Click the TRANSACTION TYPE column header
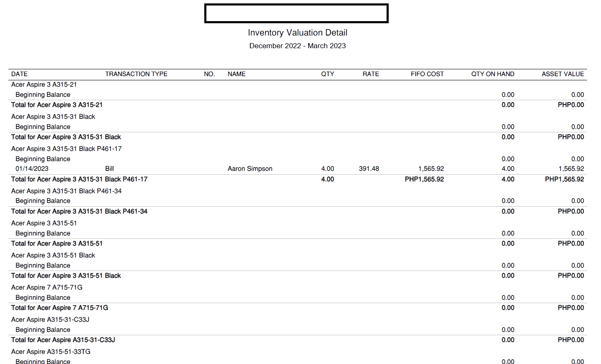Image resolution: width=601 pixels, height=364 pixels. point(136,74)
